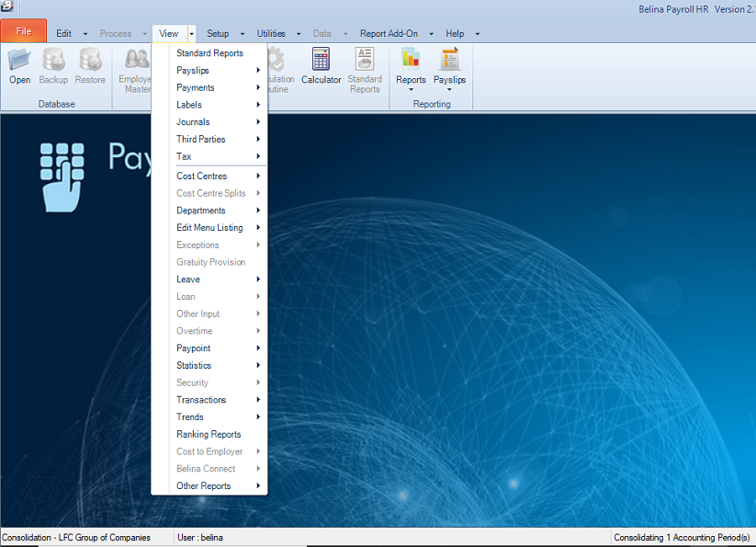The height and width of the screenshot is (547, 756).
Task: Open Departments submenu
Action: 209,211
